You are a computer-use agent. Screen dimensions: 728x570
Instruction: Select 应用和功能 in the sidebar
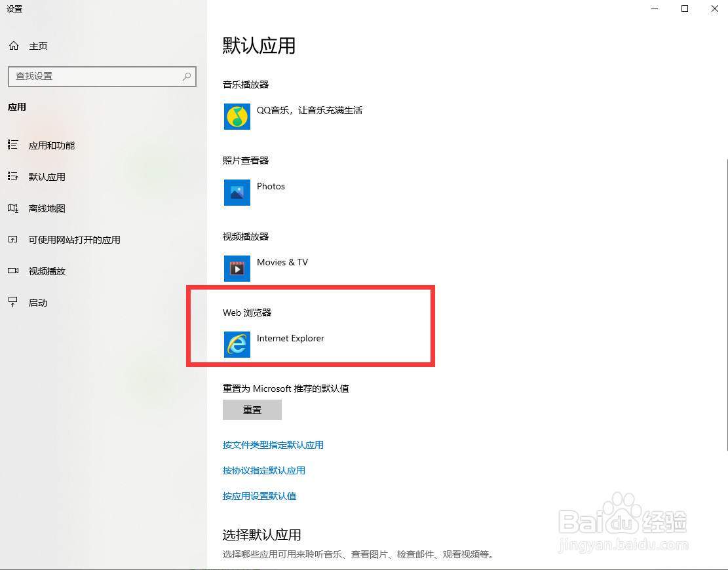pyautogui.click(x=50, y=145)
